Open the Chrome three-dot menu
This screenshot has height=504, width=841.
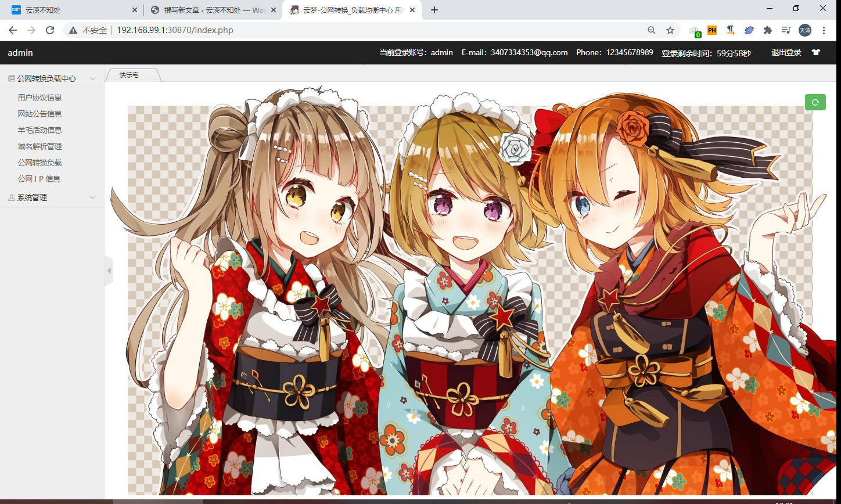[x=824, y=30]
